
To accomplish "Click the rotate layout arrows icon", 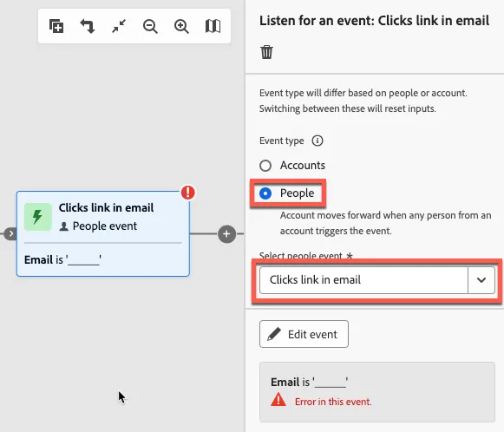I will pyautogui.click(x=88, y=26).
